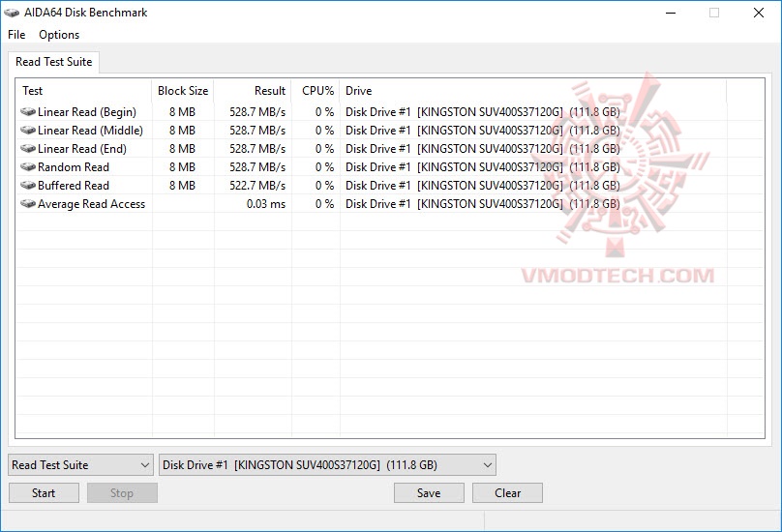
Task: Minimize the AIDA64 Disk Benchmark window
Action: 671,13
